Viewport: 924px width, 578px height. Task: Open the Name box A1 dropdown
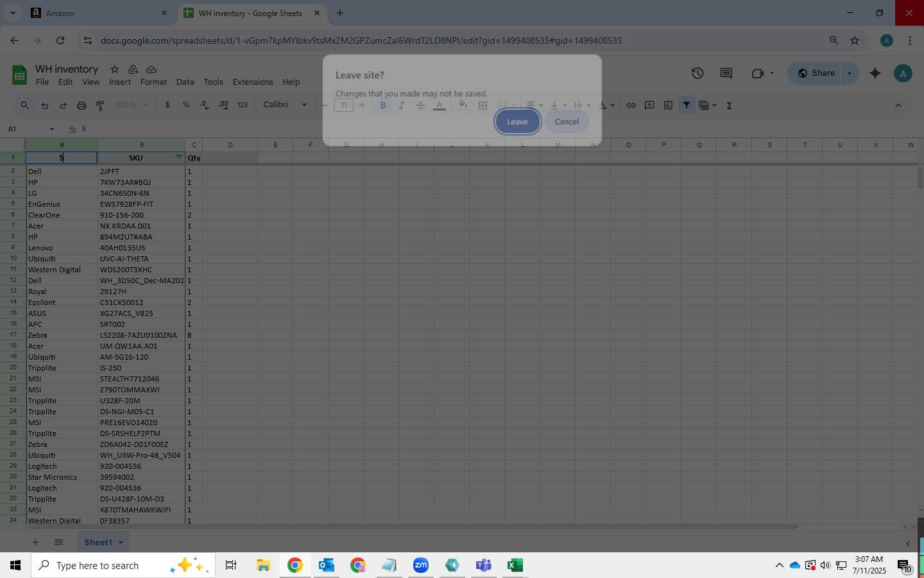pyautogui.click(x=52, y=129)
